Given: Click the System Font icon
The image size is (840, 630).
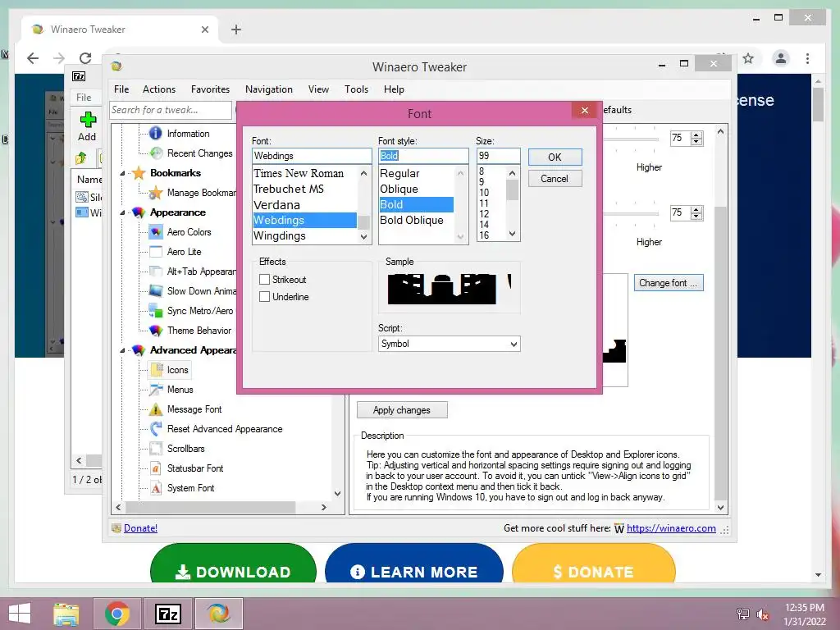Looking at the screenshot, I should click(156, 488).
